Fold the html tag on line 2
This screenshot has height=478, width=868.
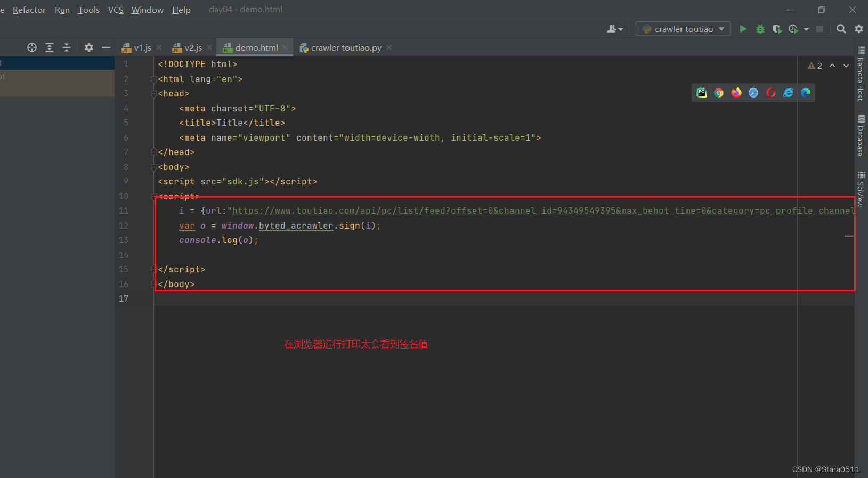pyautogui.click(x=153, y=79)
